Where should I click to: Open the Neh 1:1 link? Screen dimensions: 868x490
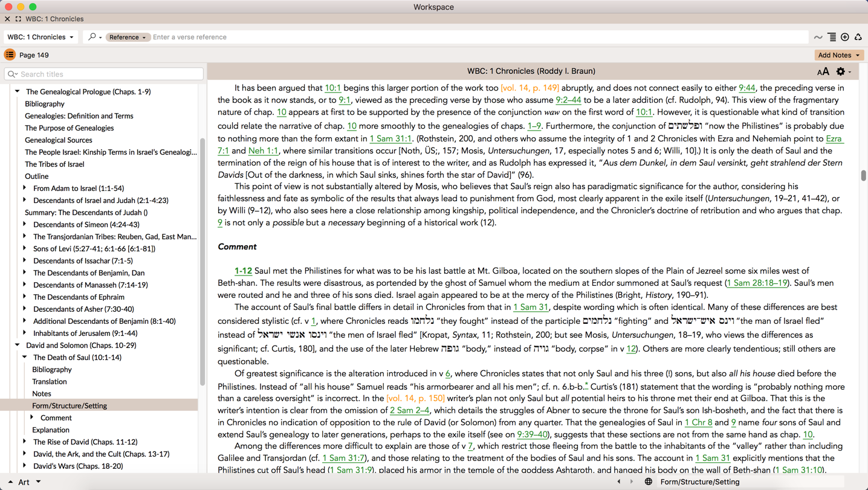263,150
